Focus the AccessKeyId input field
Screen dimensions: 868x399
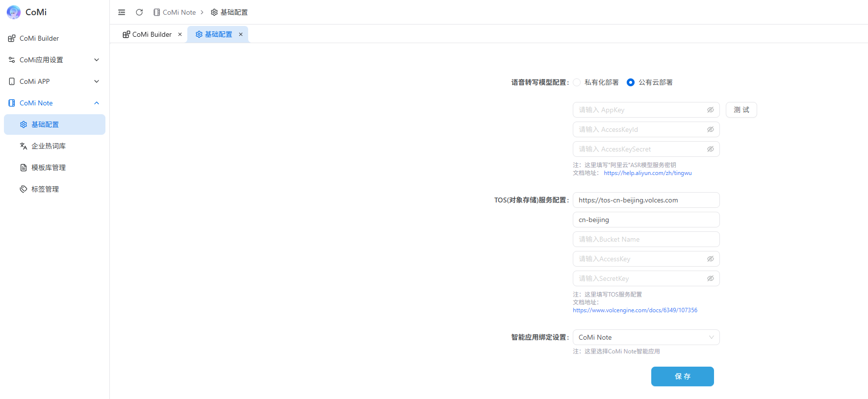[646, 129]
